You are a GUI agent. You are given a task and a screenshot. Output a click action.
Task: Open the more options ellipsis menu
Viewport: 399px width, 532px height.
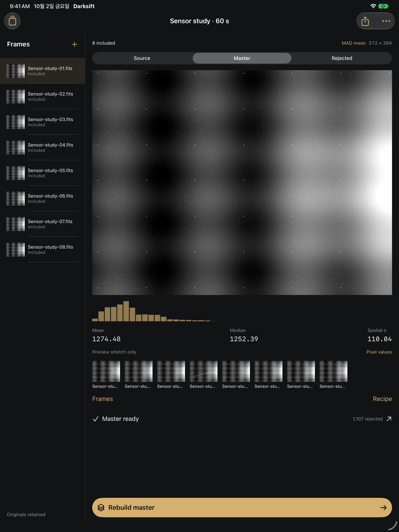tap(386, 21)
